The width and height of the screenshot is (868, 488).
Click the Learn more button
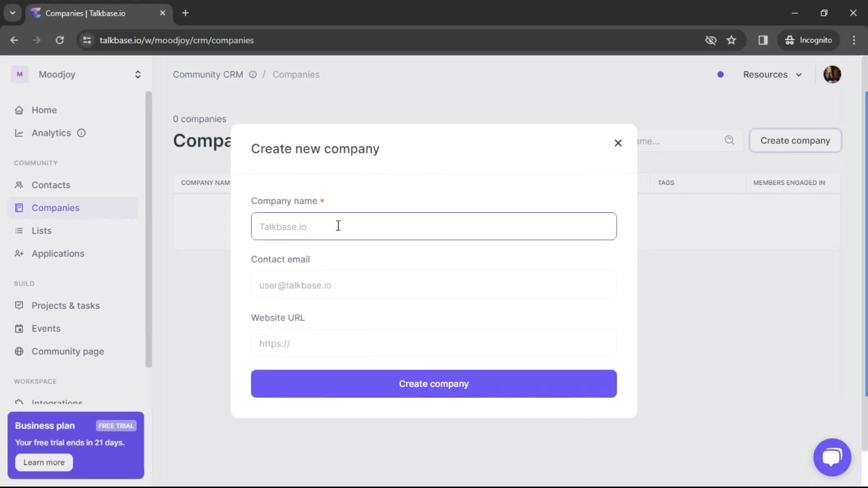43,462
